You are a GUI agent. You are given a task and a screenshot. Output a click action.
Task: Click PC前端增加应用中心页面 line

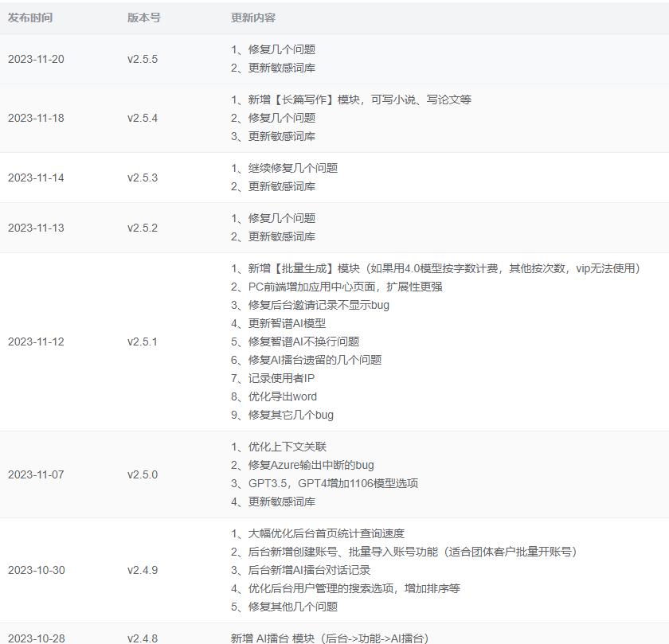click(x=337, y=287)
